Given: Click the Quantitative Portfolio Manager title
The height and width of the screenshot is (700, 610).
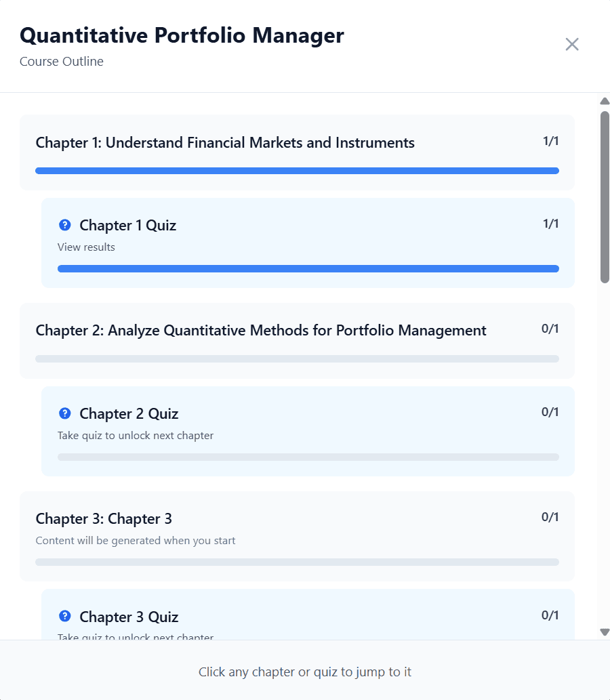Looking at the screenshot, I should [x=182, y=35].
